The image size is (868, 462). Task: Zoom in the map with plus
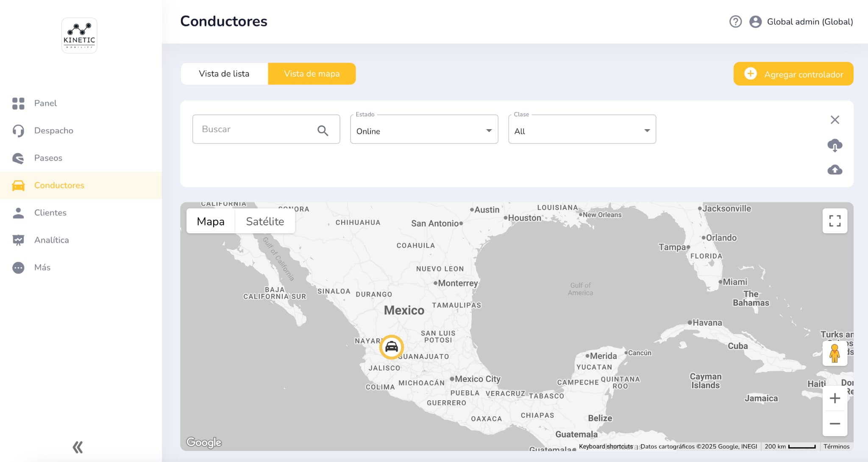tap(835, 398)
